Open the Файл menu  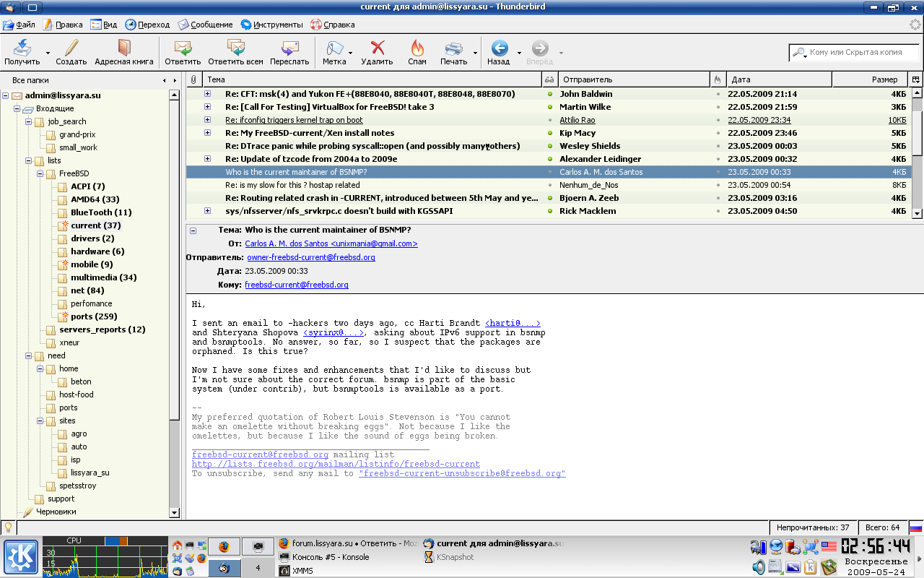[18, 25]
